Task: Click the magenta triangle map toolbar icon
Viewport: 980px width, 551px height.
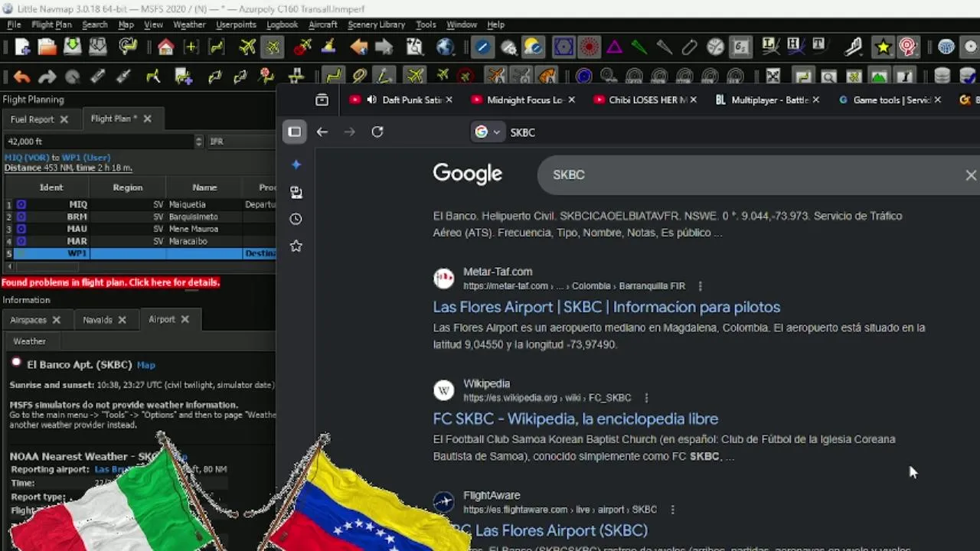Action: tap(614, 47)
